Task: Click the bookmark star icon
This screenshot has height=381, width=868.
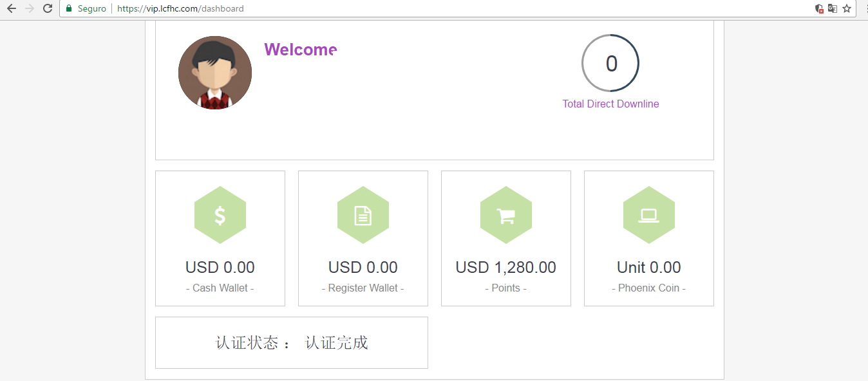Action: 845,8
